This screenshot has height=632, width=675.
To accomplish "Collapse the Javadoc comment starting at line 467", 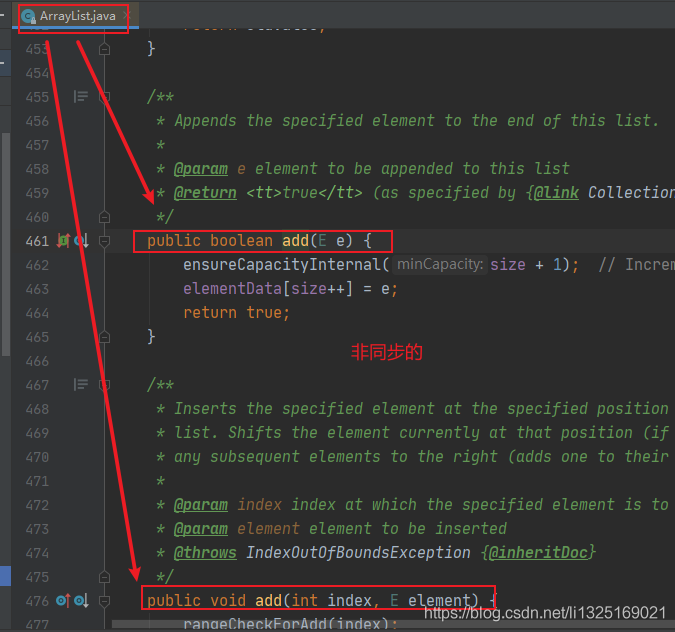I will pyautogui.click(x=104, y=384).
